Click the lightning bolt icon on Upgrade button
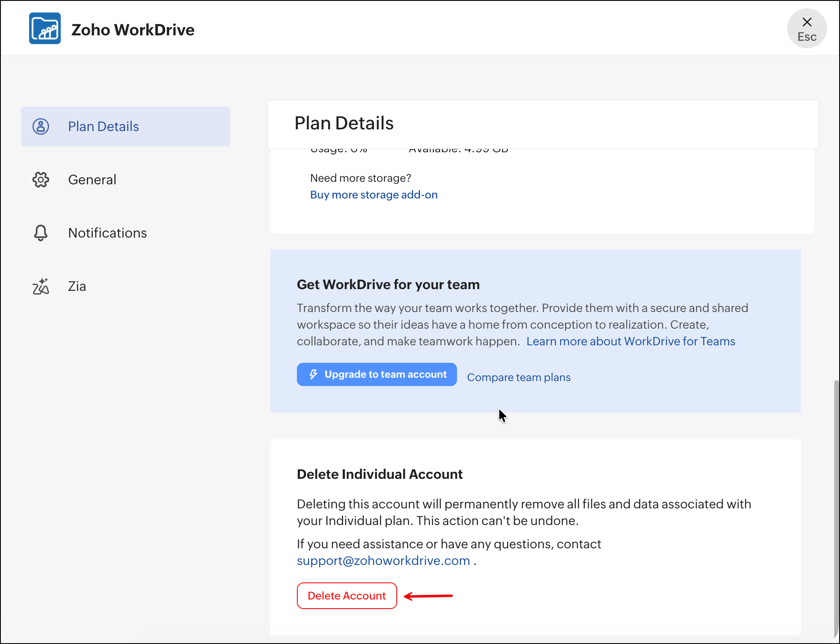The height and width of the screenshot is (644, 840). click(314, 374)
